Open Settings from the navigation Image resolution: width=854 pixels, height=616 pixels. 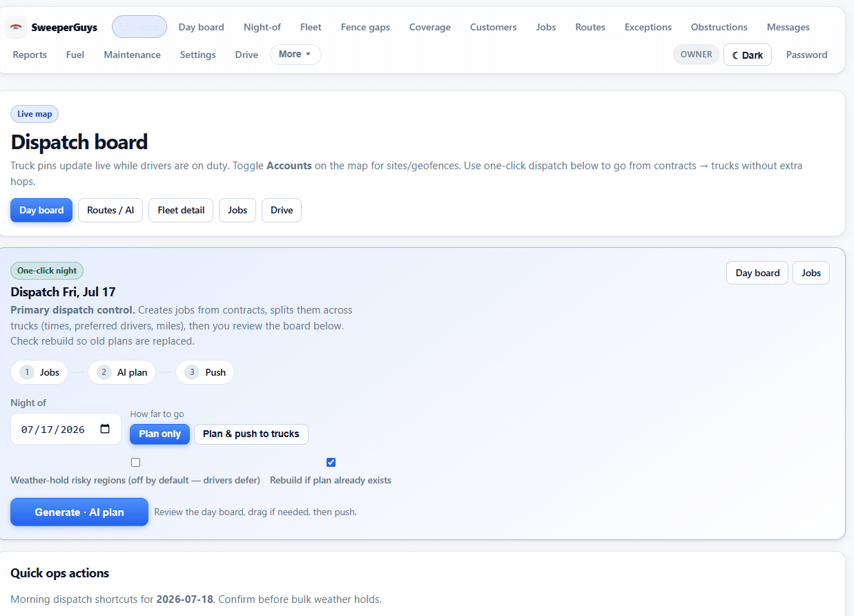(x=198, y=55)
